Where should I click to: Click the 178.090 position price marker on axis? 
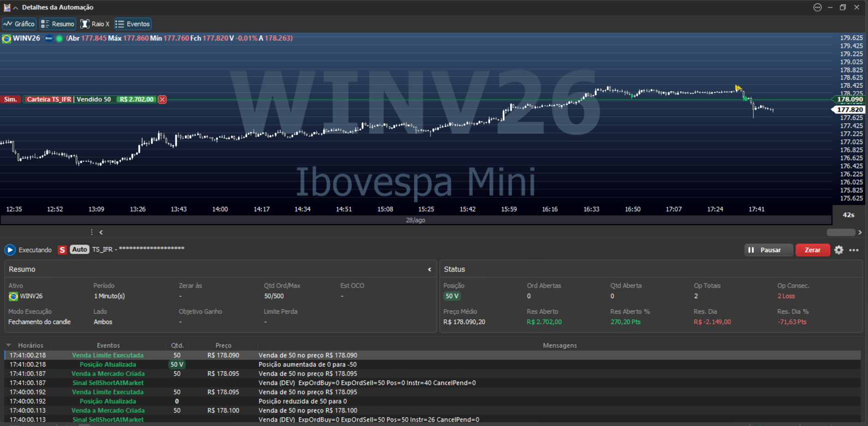point(849,99)
